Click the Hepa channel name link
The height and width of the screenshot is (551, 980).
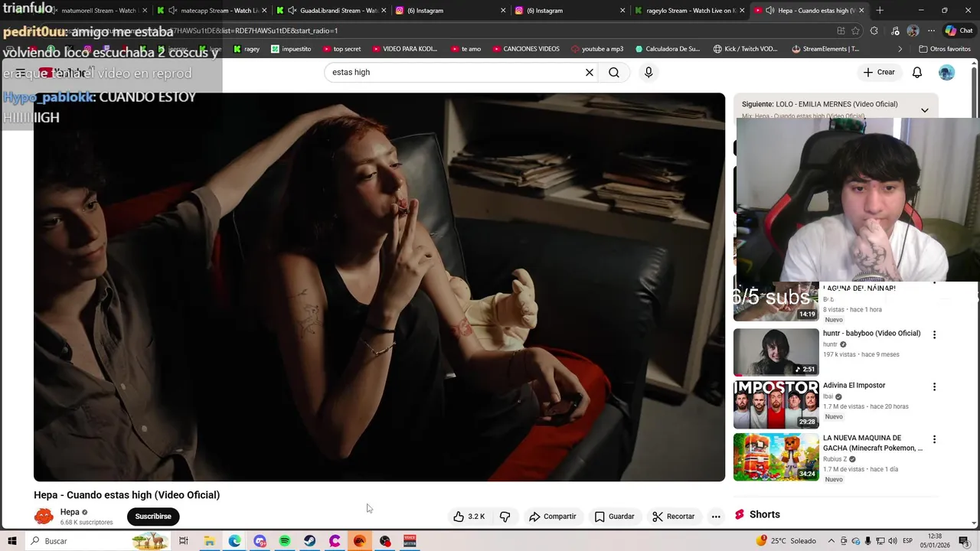(x=70, y=512)
